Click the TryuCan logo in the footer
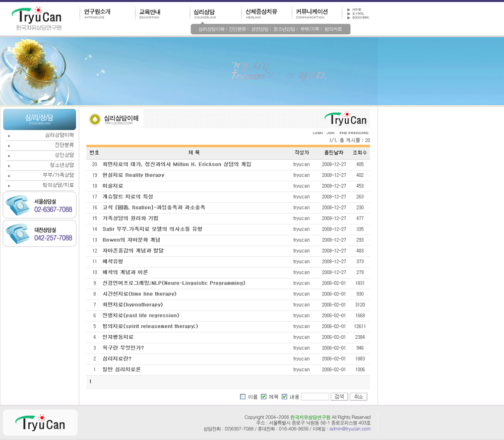Image resolution: width=504 pixels, height=440 pixels. [40, 422]
